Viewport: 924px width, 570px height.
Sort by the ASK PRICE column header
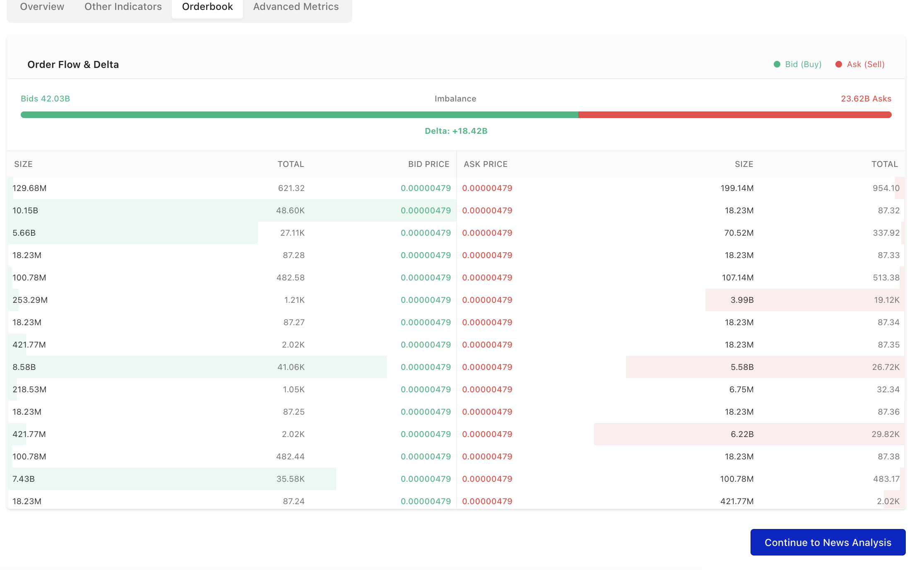[x=485, y=164]
